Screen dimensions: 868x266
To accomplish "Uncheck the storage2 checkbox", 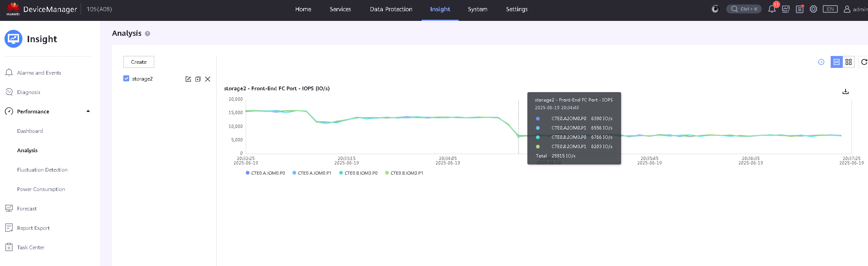I will pos(126,78).
